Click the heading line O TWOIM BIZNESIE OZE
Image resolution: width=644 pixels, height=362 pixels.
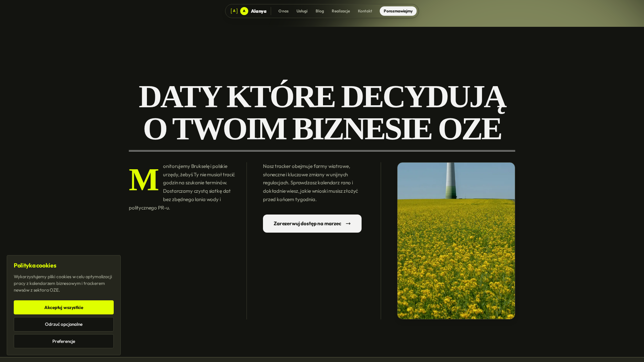pos(322,129)
